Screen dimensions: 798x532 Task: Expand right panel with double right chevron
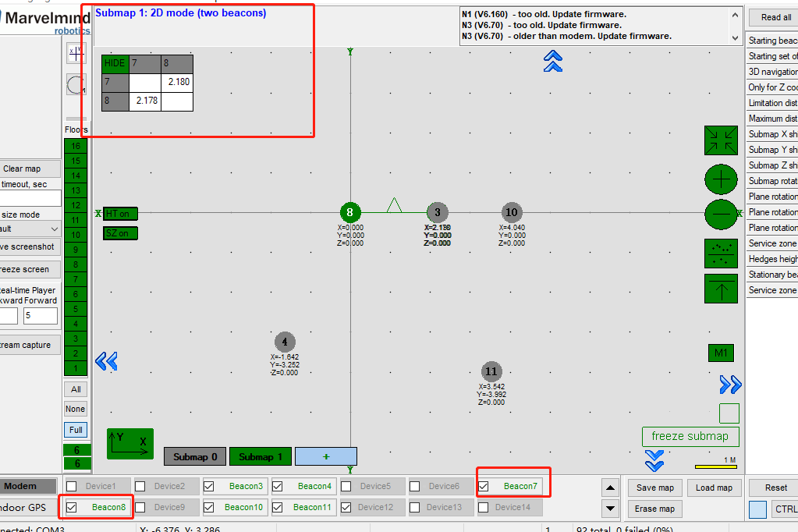click(x=730, y=384)
